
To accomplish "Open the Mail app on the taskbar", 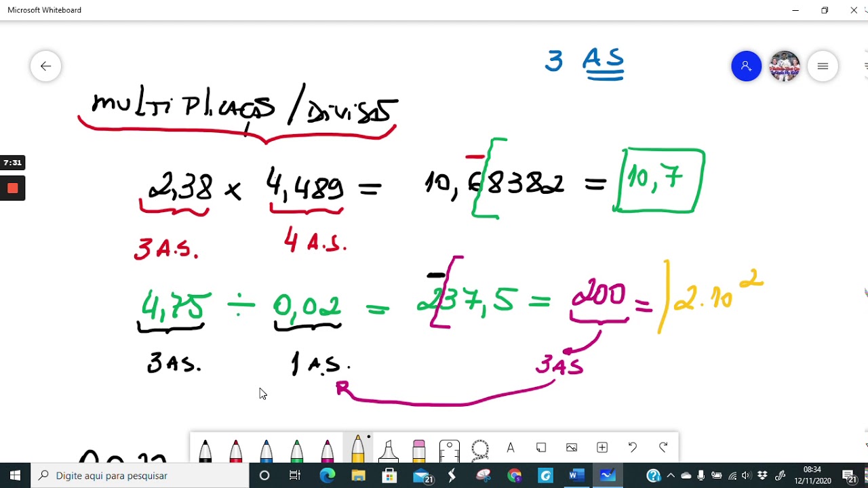I will 422,476.
